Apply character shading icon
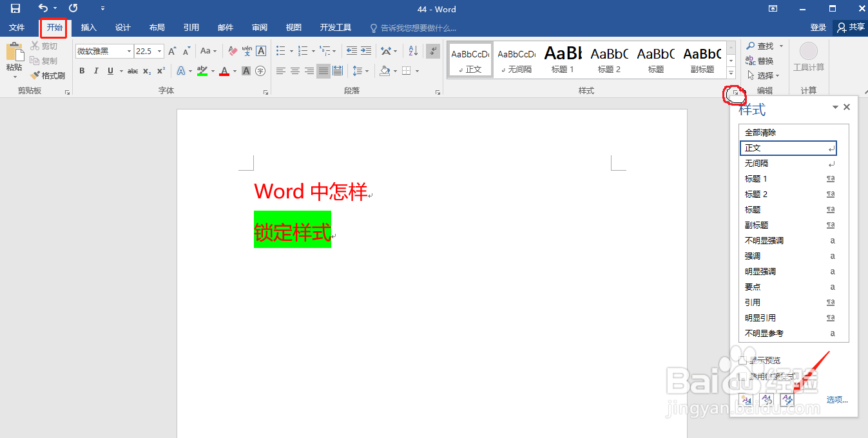The width and height of the screenshot is (868, 438). [246, 71]
